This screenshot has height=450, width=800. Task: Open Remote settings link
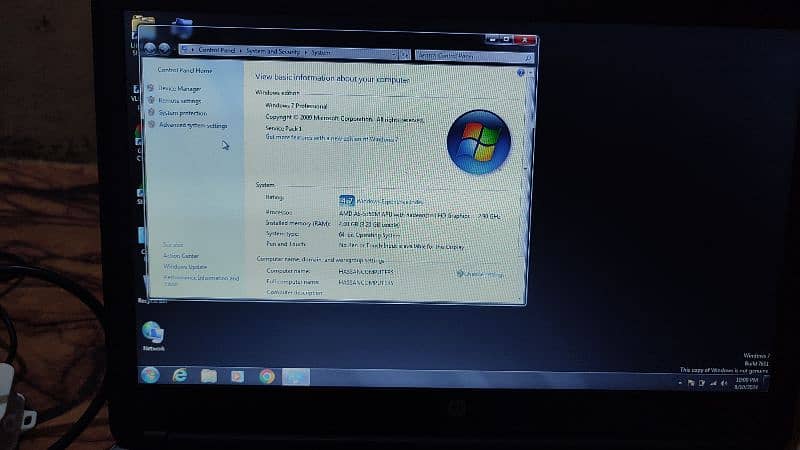pos(180,101)
